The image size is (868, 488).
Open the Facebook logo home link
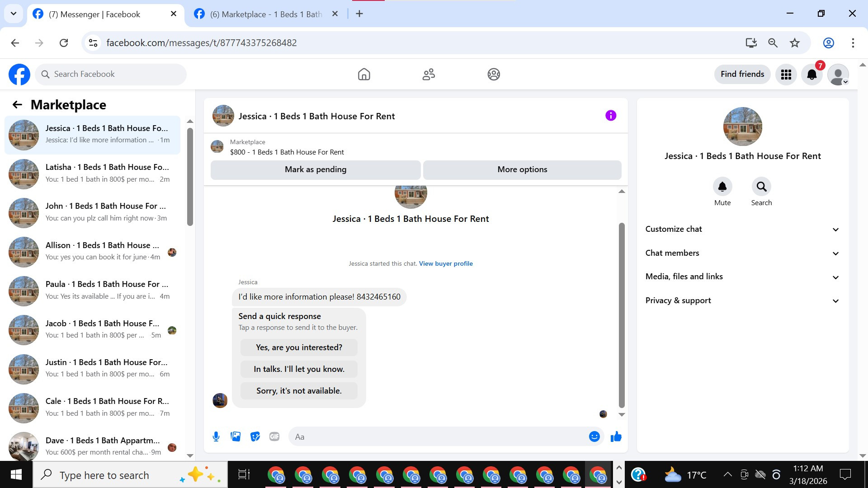tap(19, 74)
